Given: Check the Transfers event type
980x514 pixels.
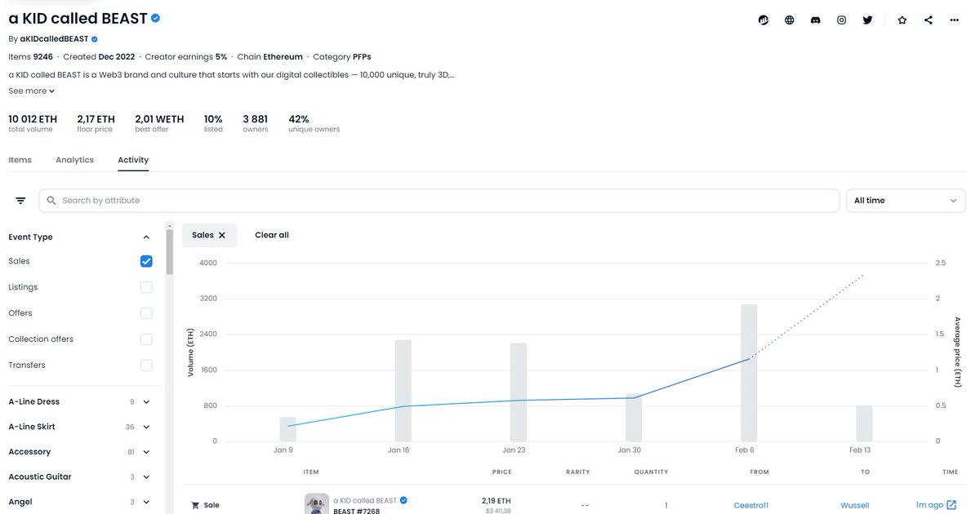Looking at the screenshot, I should (x=145, y=365).
